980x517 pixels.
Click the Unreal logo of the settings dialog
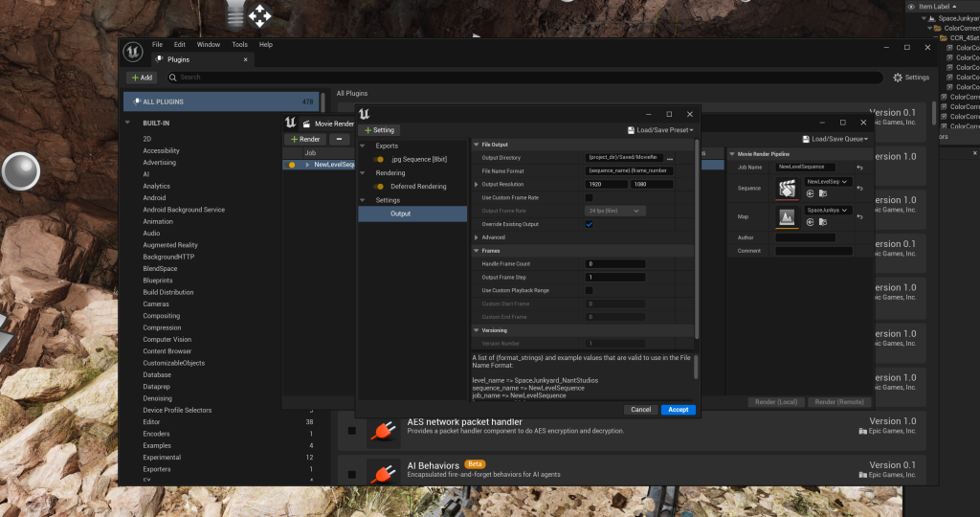click(x=365, y=114)
